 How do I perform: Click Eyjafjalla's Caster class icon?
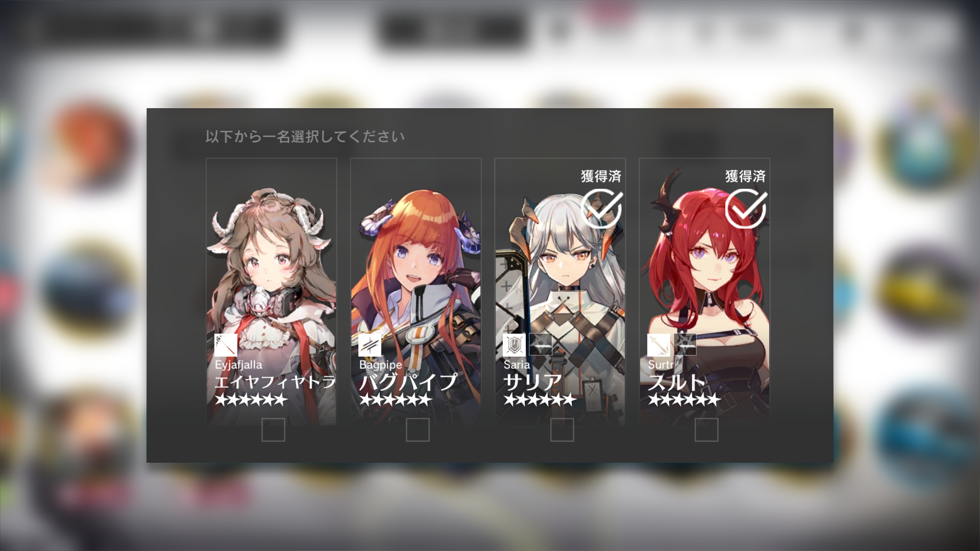[x=226, y=345]
